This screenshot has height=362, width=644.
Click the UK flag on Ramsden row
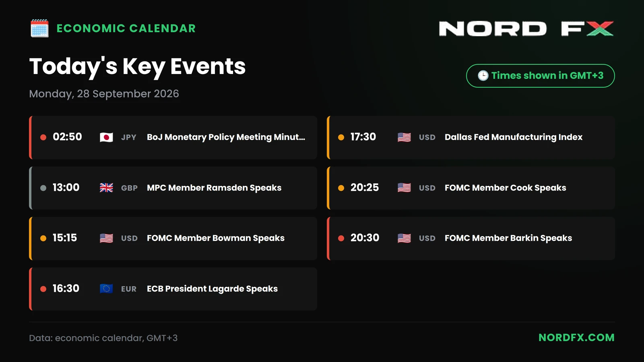[106, 188]
